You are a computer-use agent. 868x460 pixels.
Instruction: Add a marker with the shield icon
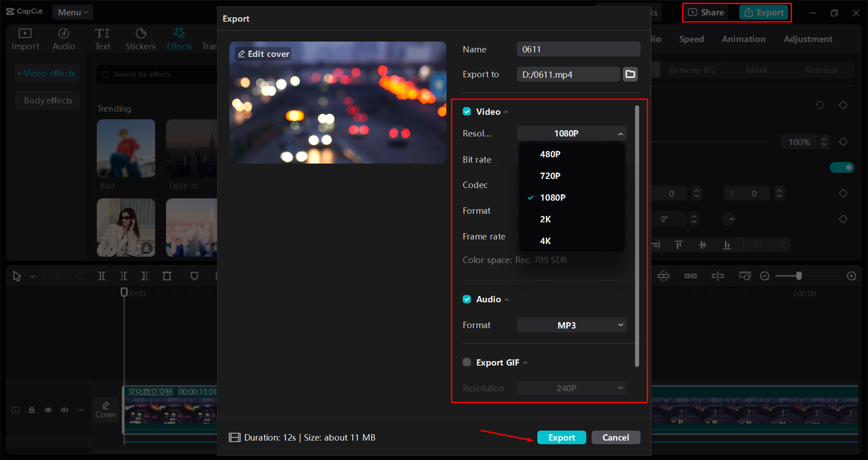[x=194, y=276]
